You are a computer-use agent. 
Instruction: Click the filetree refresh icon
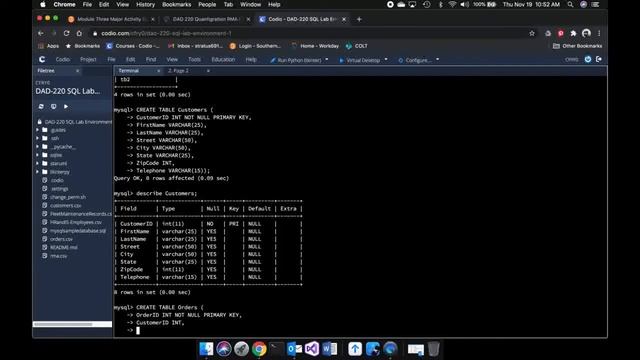(41, 106)
